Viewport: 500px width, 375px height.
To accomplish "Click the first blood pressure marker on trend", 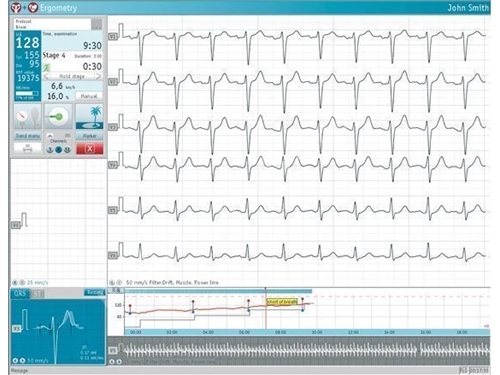I will 130,309.
